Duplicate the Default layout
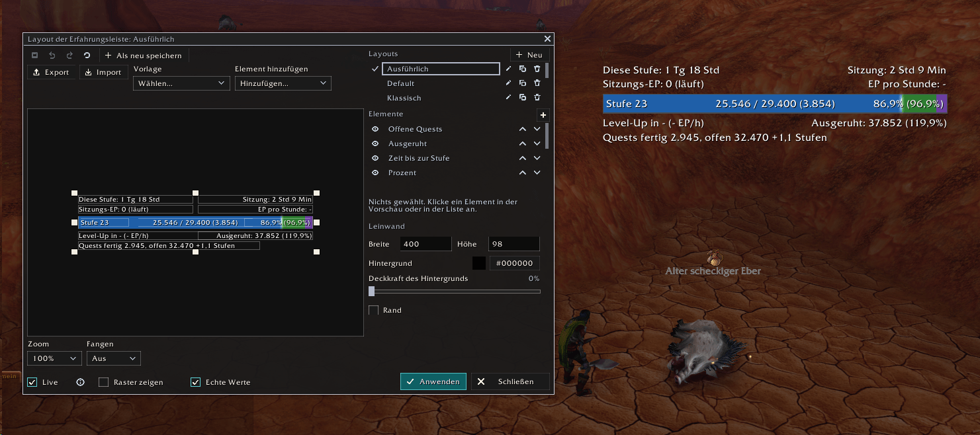The height and width of the screenshot is (435, 980). (x=522, y=83)
